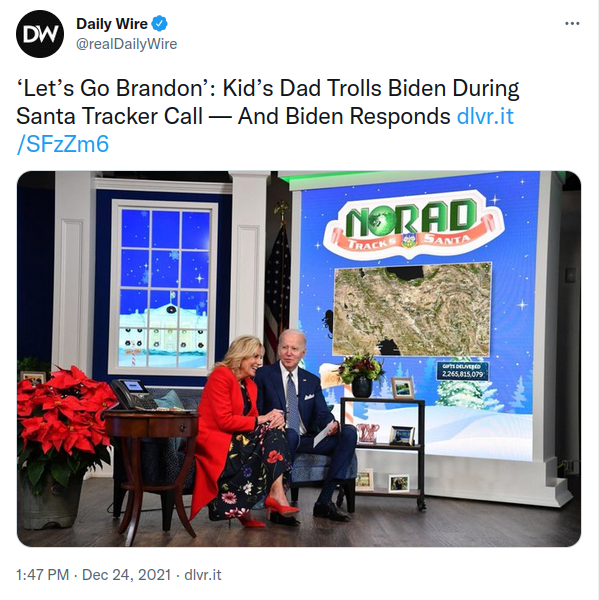Click the Daily Wire display name

(112, 24)
